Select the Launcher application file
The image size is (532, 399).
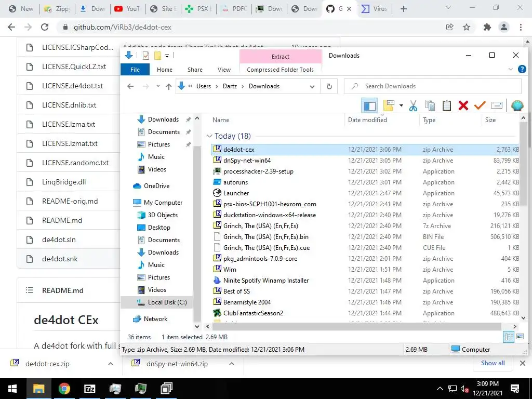pos(236,193)
